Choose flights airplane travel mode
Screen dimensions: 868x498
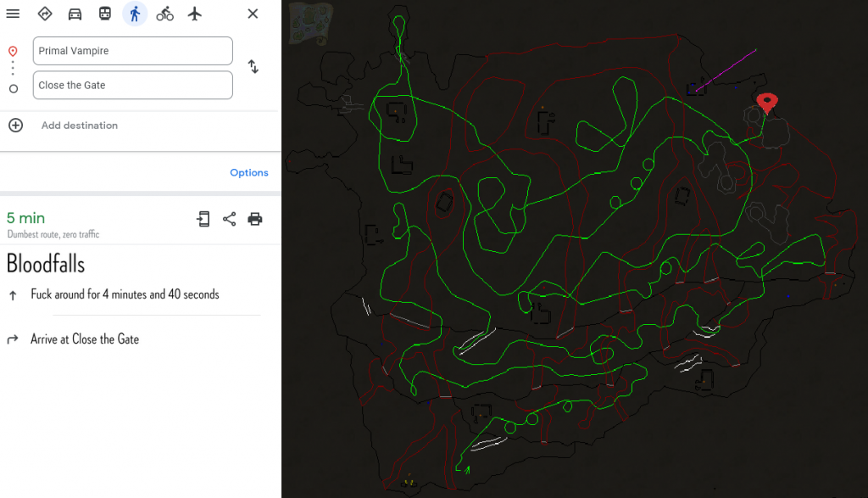[195, 14]
